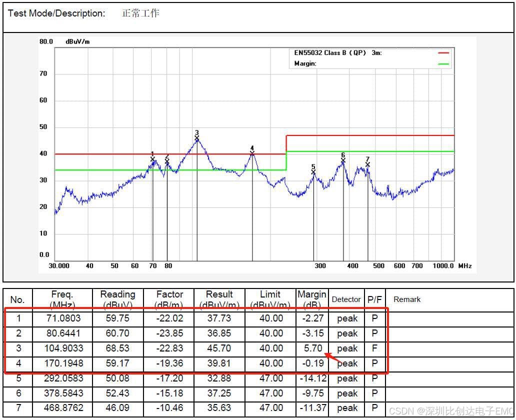516x420 pixels.
Task: Click reading value 59.75
Action: [117, 318]
